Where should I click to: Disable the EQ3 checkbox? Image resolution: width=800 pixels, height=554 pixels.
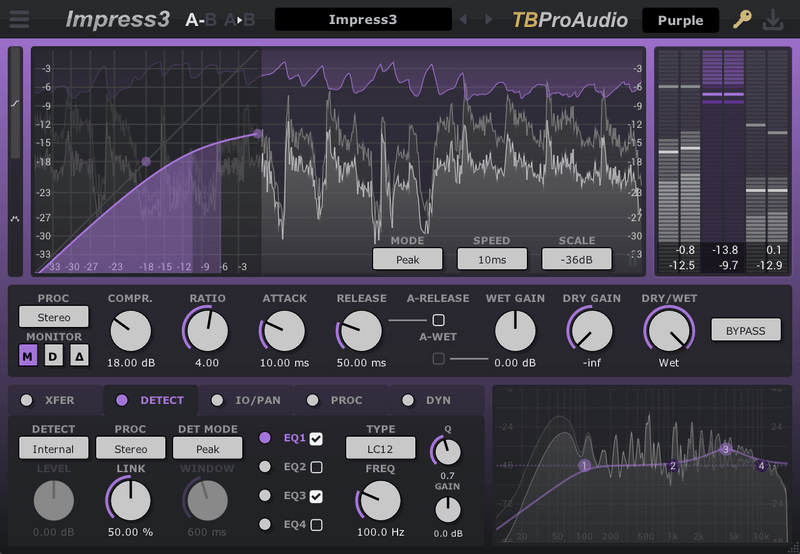coord(316,496)
